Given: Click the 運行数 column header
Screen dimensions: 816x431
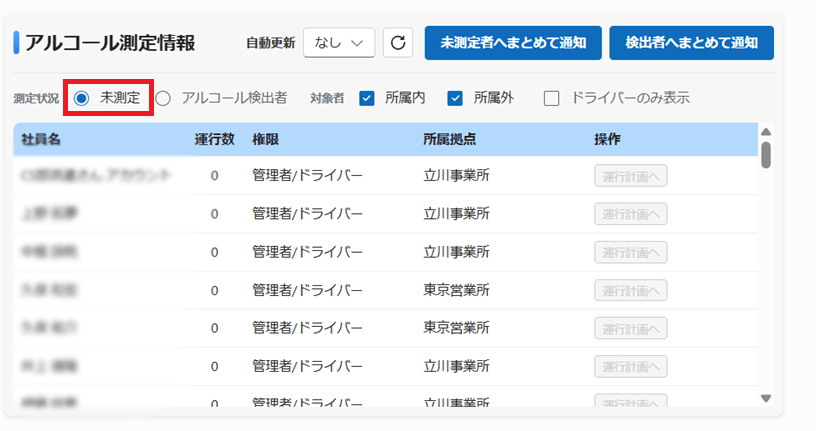Looking at the screenshot, I should (214, 140).
